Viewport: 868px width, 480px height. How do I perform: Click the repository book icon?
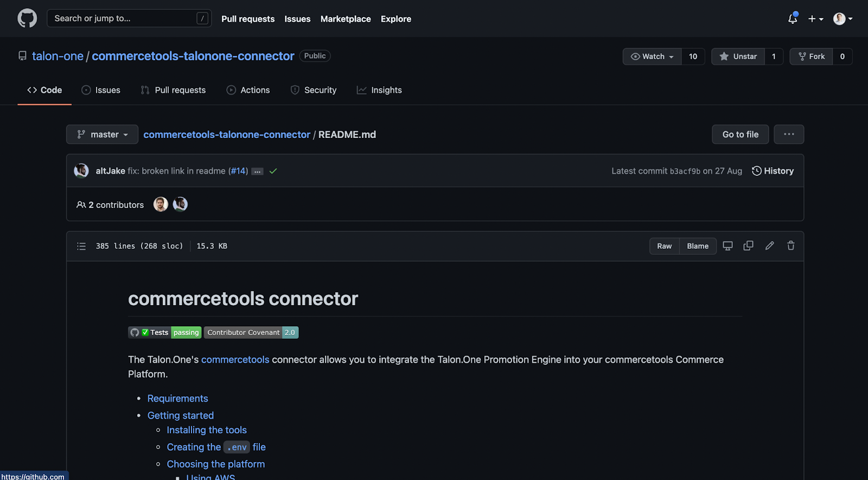click(x=22, y=56)
